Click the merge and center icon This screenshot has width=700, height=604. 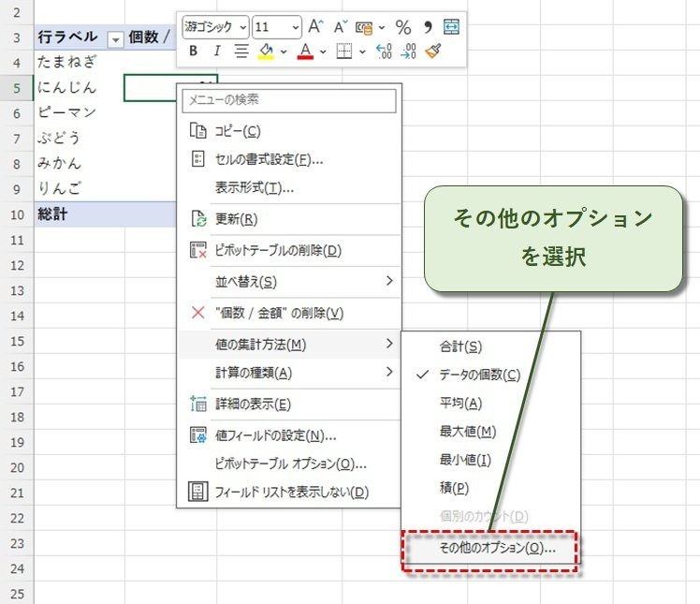(x=451, y=27)
